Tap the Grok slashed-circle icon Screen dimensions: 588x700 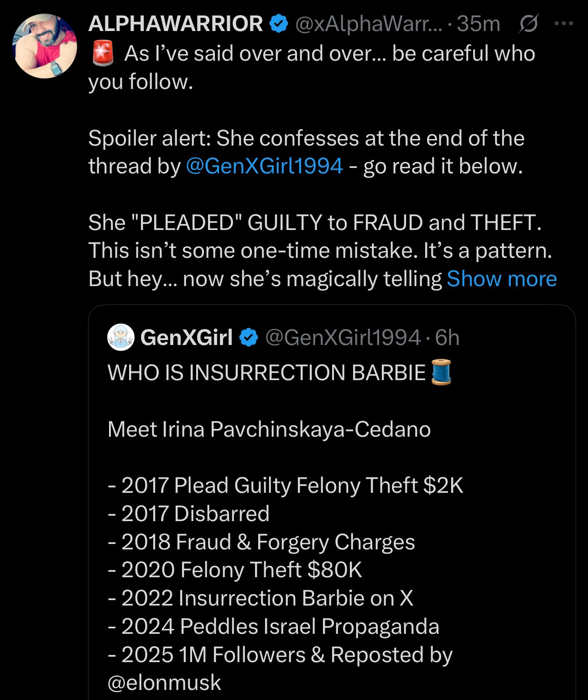click(x=528, y=24)
